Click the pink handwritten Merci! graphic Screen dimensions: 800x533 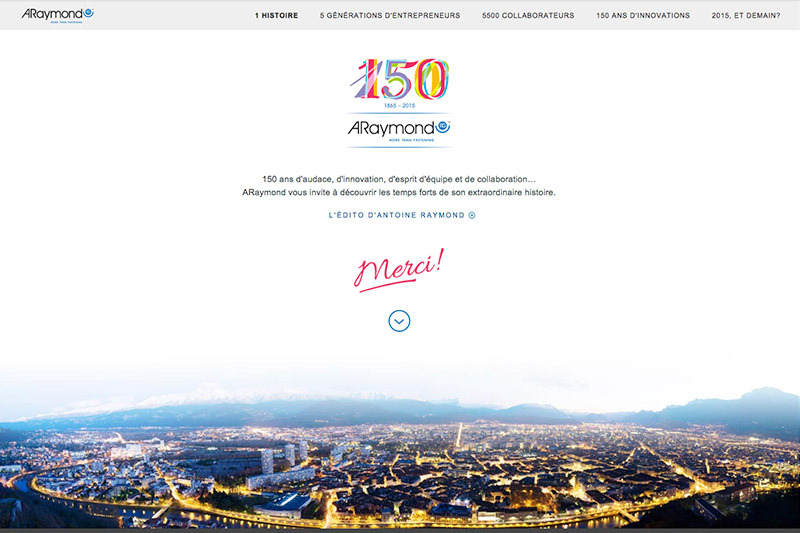399,270
